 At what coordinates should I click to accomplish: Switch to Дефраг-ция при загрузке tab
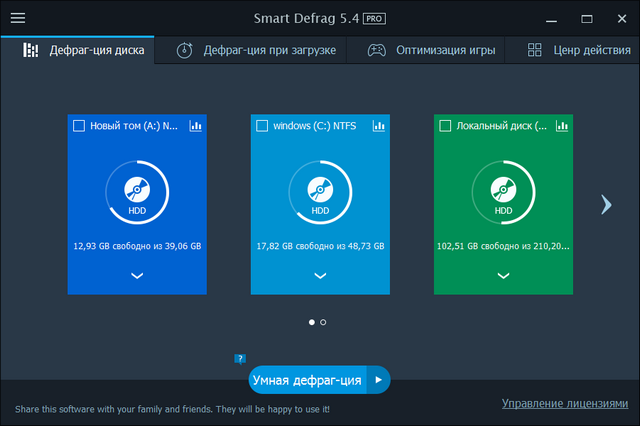click(256, 50)
